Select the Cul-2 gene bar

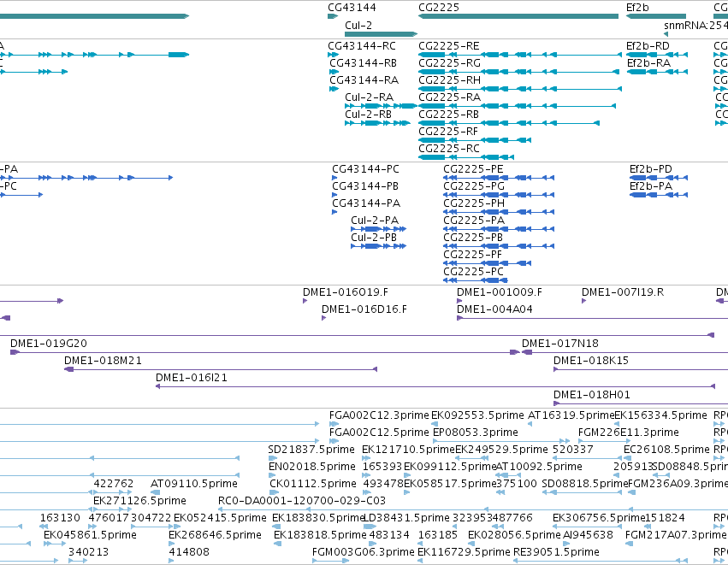pos(381,34)
